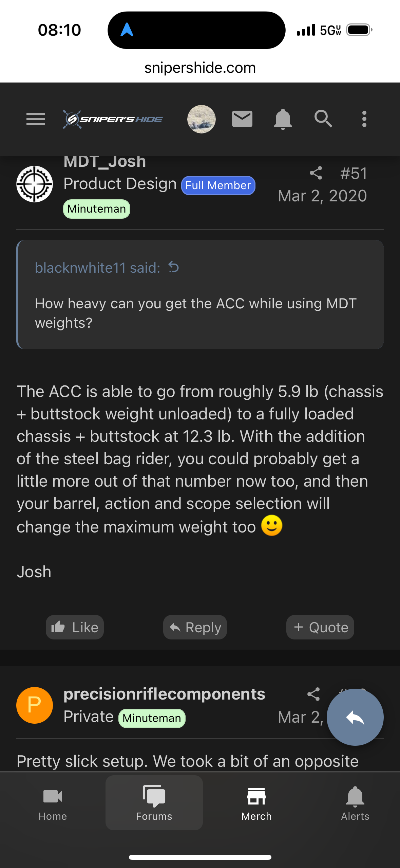Open the user account avatar
Viewport: 400px width, 868px height.
(x=202, y=119)
